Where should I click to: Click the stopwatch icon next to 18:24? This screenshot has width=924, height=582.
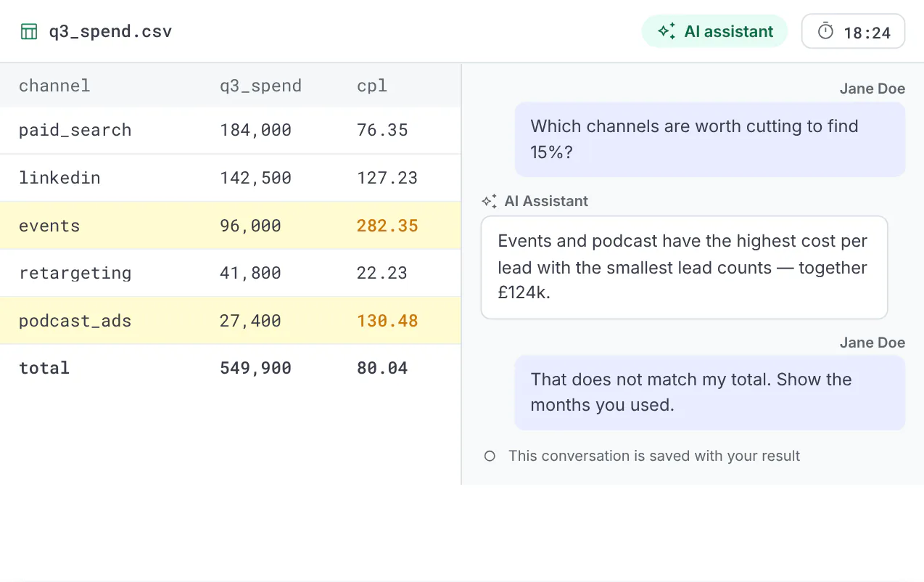coord(825,31)
